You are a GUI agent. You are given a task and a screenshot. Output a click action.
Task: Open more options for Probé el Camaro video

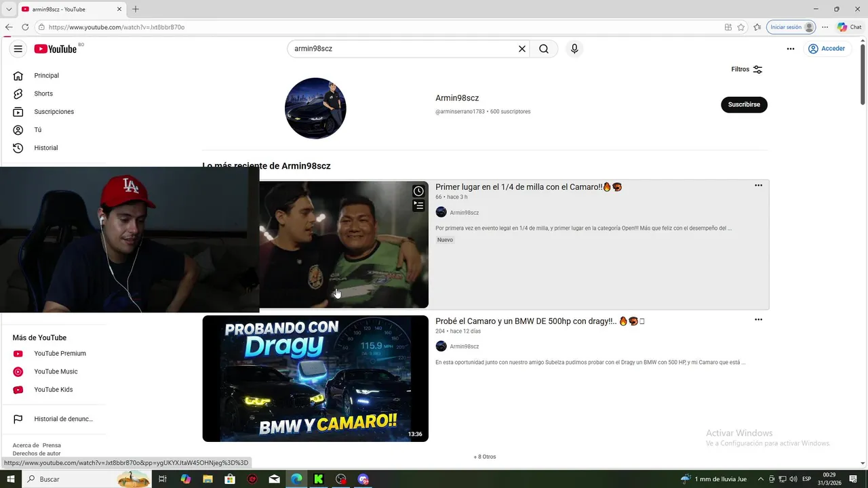coord(758,320)
